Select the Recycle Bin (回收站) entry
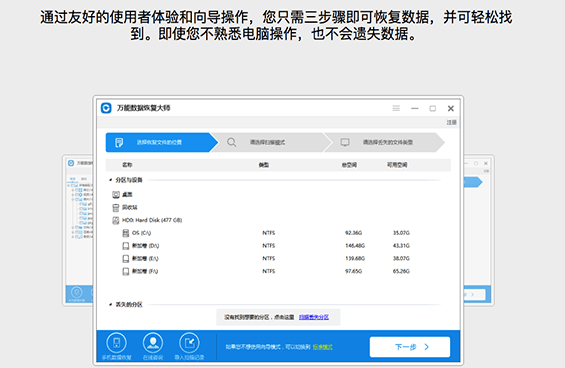This screenshot has height=368, width=565. [125, 207]
